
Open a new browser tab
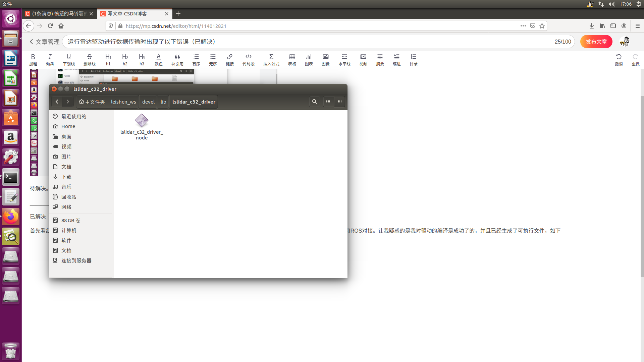pos(178,13)
